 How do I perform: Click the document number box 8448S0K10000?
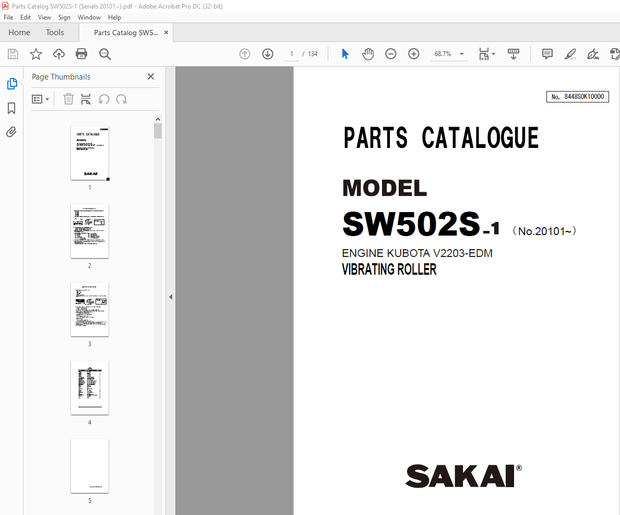coord(577,97)
